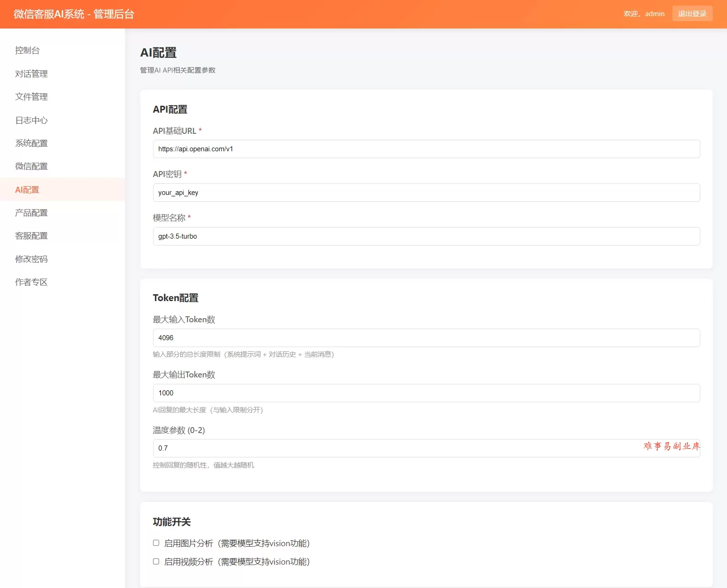Toggle the 启用视频分析 checkbox
This screenshot has width=727, height=588.
click(x=156, y=561)
